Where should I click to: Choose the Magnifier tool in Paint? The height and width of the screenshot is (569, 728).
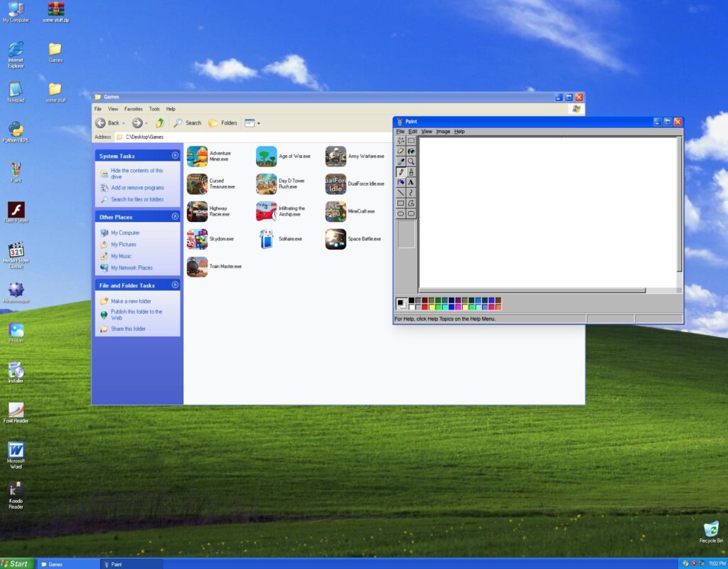411,161
